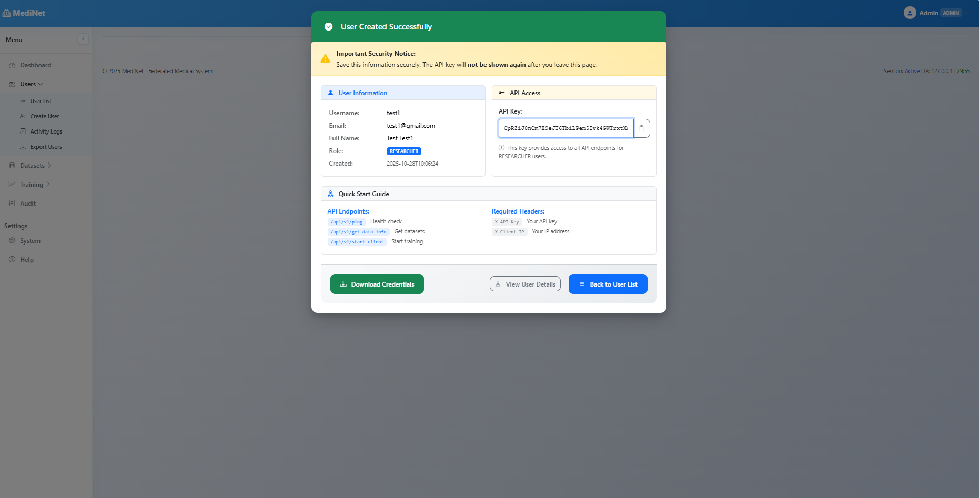Collapse the Users menu section

(27, 84)
